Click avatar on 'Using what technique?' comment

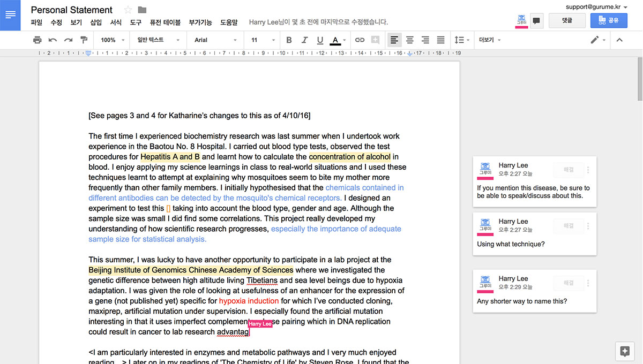click(485, 226)
